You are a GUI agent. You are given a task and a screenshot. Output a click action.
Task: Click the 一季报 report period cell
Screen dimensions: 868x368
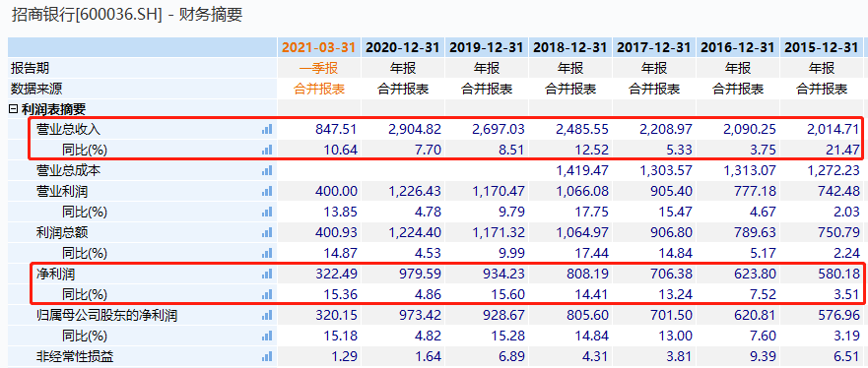tap(319, 69)
